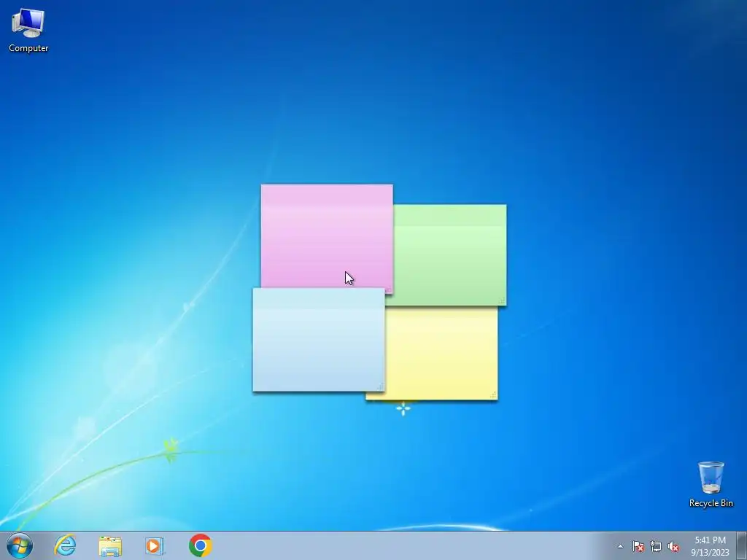
Task: Open Windows Explorer file manager
Action: [110, 545]
